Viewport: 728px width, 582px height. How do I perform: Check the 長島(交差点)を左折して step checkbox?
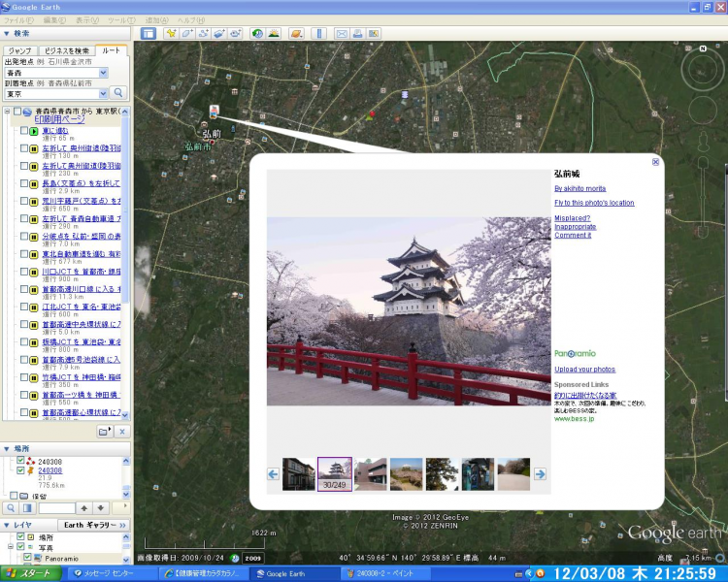(x=23, y=183)
